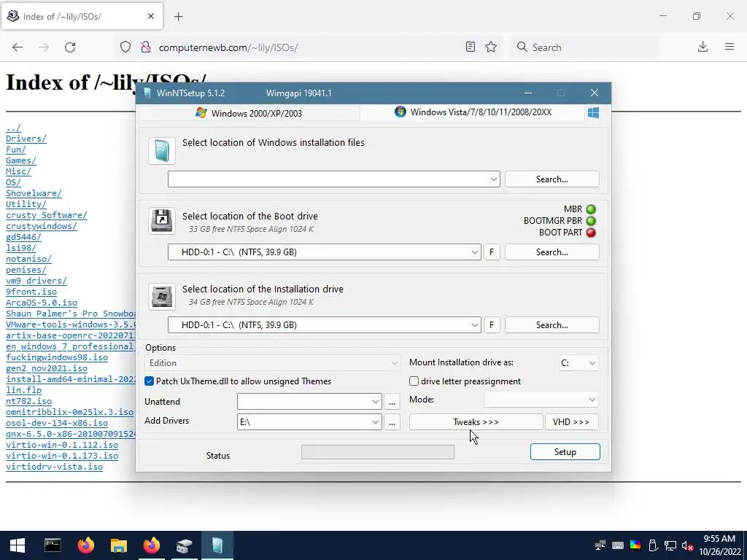Browse for Unattend file with ... button

[x=392, y=402]
